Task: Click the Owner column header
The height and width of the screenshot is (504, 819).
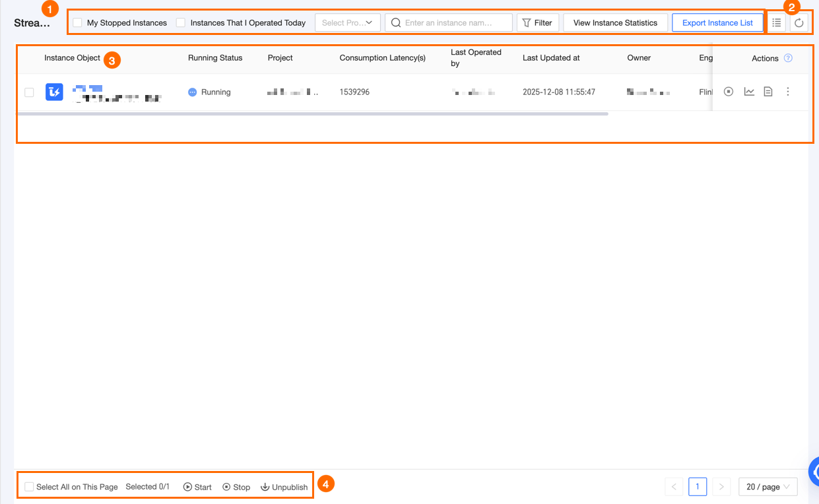Action: click(x=639, y=58)
